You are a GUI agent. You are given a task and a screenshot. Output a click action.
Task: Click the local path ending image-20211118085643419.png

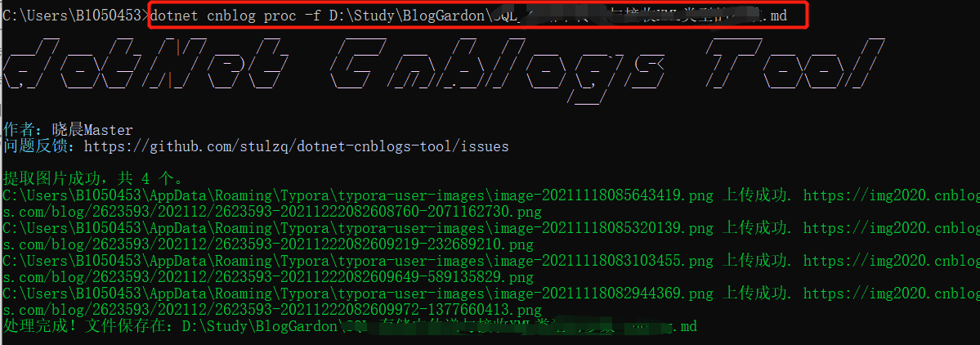(357, 195)
